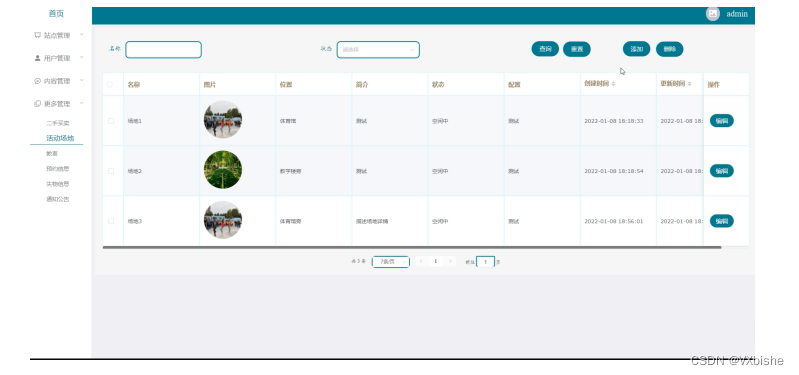Image resolution: width=799 pixels, height=375 pixels.
Task: Go to the previous page arrow
Action: (x=421, y=261)
